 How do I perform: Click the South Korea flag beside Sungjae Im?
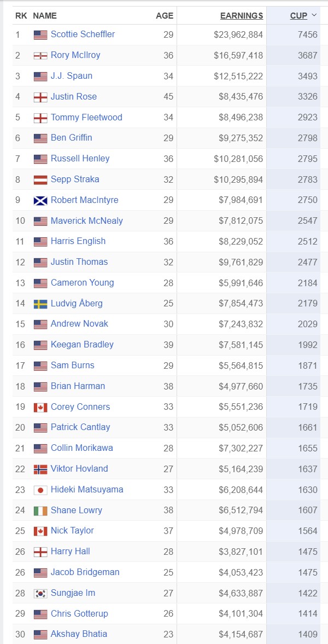tap(40, 594)
